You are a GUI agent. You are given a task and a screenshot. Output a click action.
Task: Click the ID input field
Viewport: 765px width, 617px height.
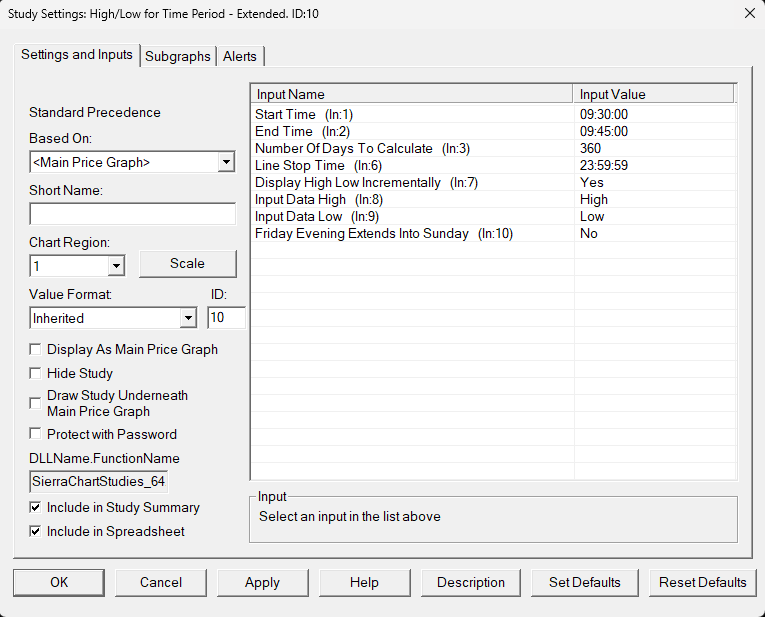[x=226, y=318]
